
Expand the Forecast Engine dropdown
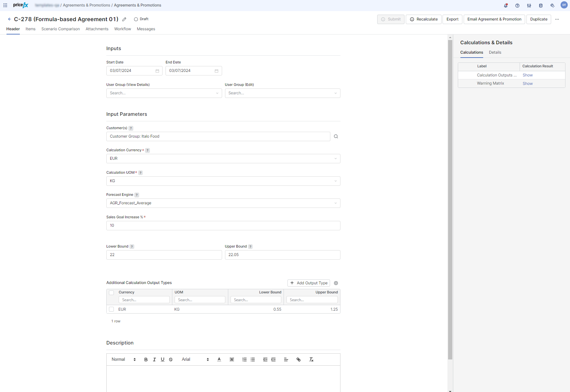click(335, 203)
